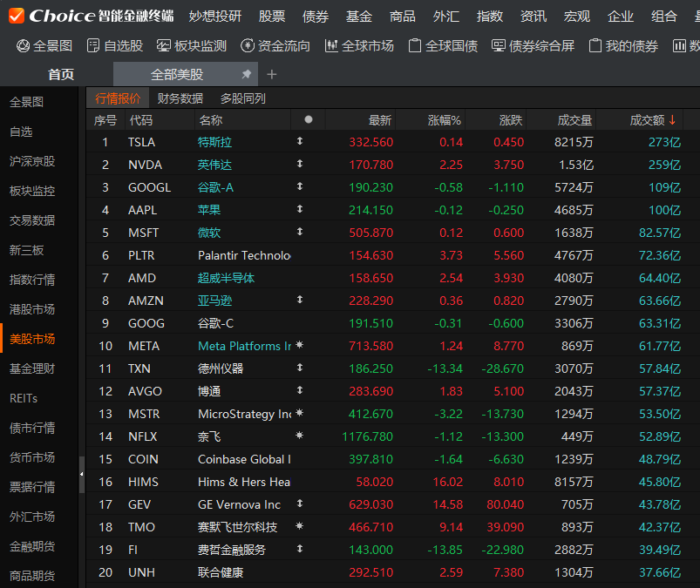
Task: Select the 行情报价 tab
Action: 118,98
